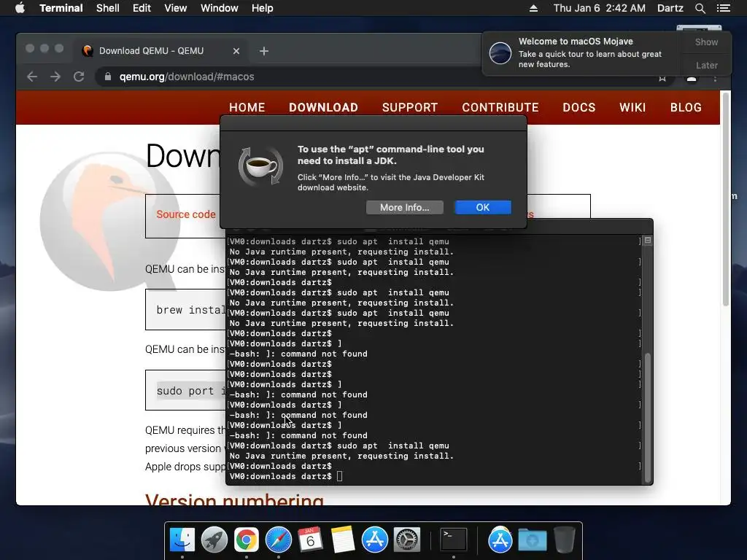Open Terminal from the Dock
Image resolution: width=747 pixels, height=560 pixels.
point(454,540)
